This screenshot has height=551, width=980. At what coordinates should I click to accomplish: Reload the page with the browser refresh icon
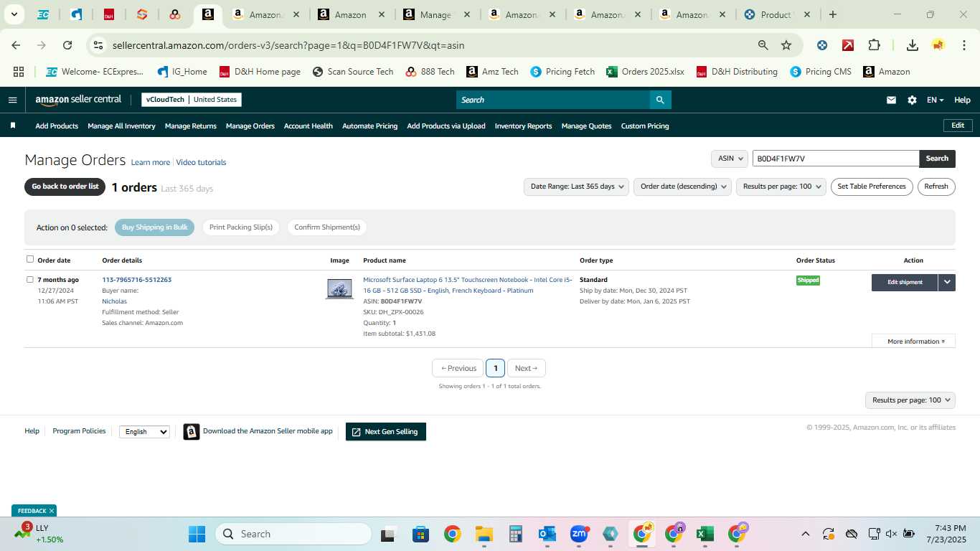click(x=67, y=45)
